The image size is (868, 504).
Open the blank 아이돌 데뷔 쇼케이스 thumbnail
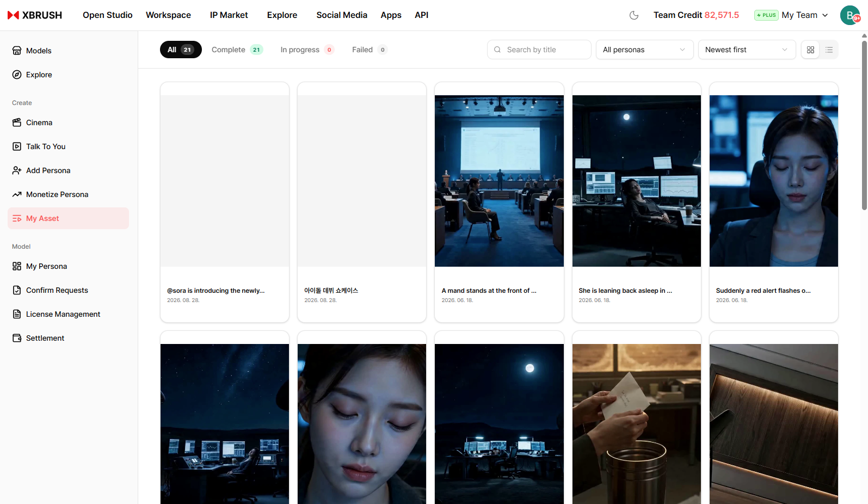362,181
